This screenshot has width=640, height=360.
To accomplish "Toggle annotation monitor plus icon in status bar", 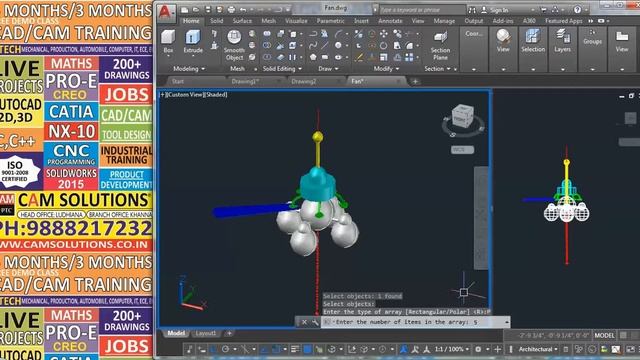I will [498, 349].
